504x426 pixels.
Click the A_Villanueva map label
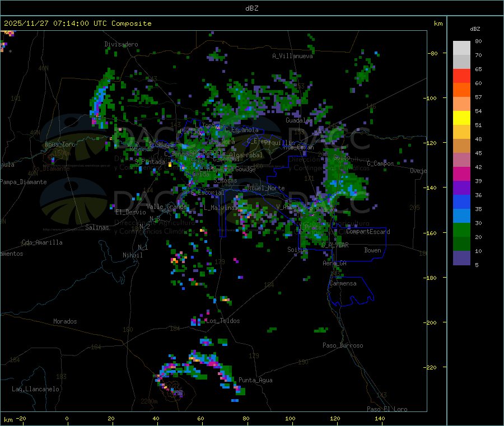pos(292,56)
